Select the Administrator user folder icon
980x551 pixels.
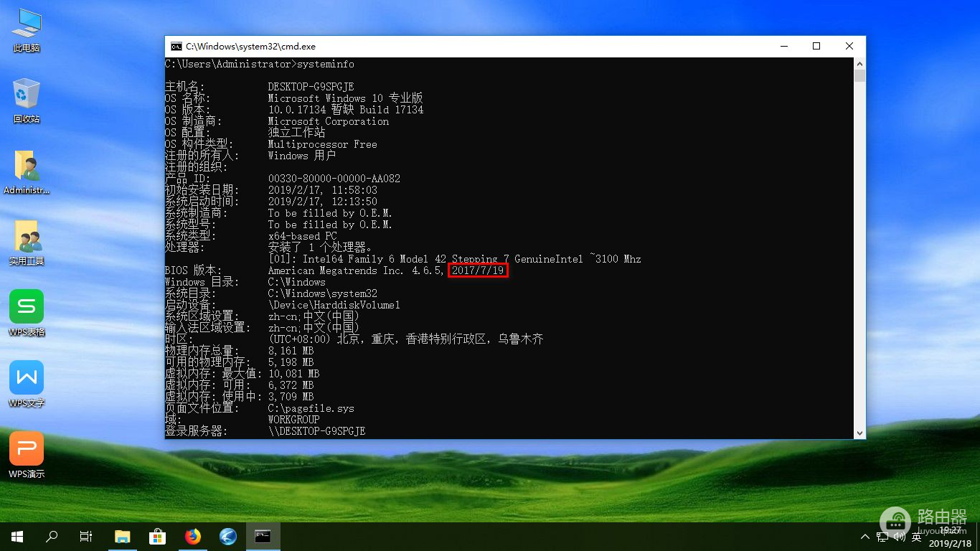click(x=27, y=172)
